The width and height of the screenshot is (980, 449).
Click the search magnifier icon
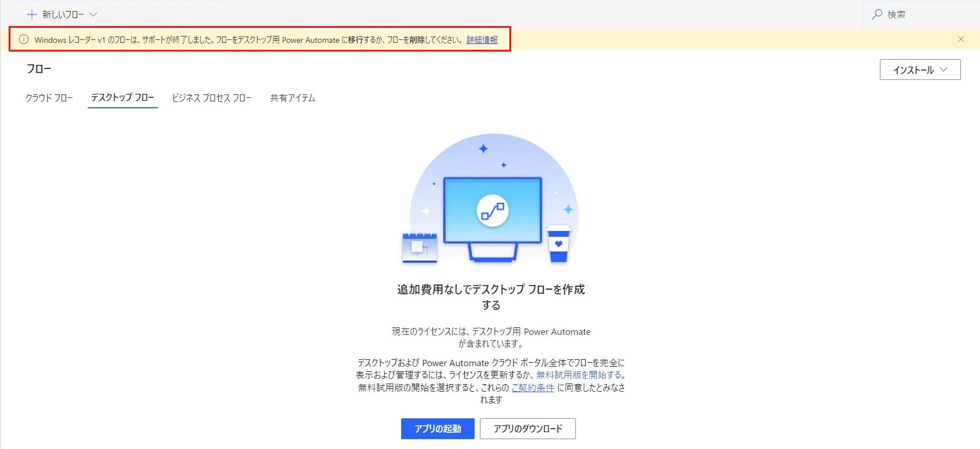(x=877, y=14)
